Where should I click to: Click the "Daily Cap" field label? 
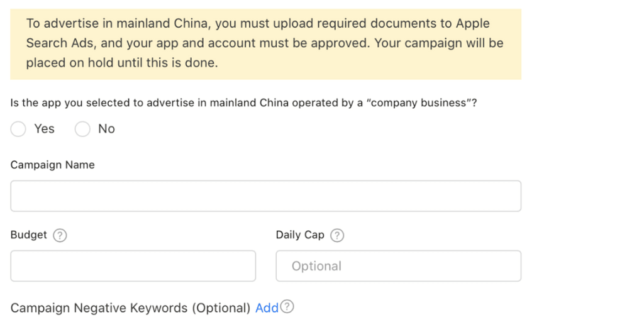coord(300,235)
